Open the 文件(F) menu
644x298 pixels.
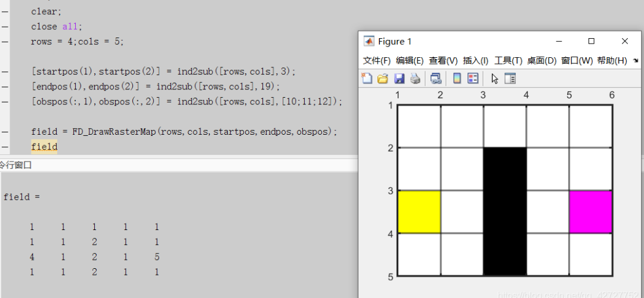pyautogui.click(x=377, y=61)
